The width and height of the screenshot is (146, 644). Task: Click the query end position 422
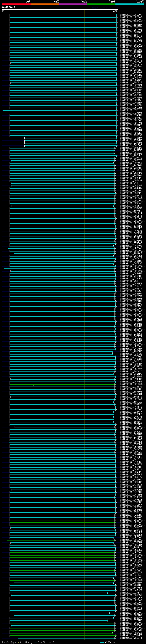[115, 11]
